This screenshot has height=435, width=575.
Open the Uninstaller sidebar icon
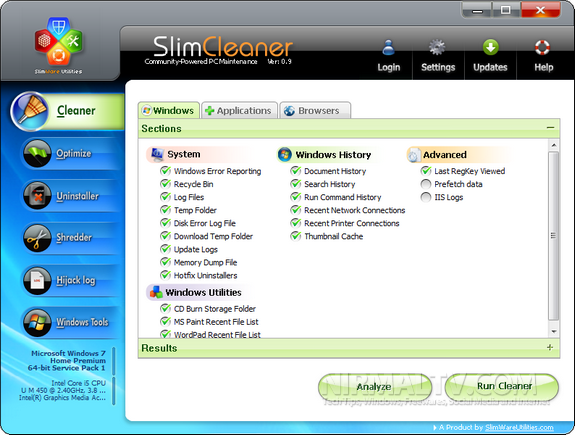click(37, 196)
